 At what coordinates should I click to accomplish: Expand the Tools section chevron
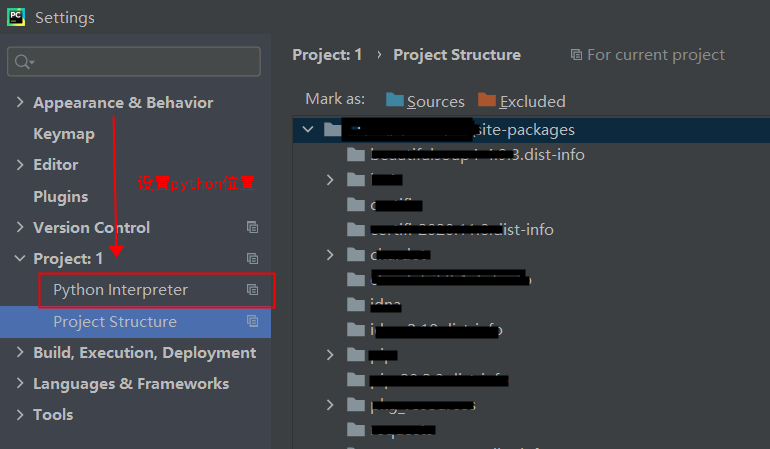(20, 415)
